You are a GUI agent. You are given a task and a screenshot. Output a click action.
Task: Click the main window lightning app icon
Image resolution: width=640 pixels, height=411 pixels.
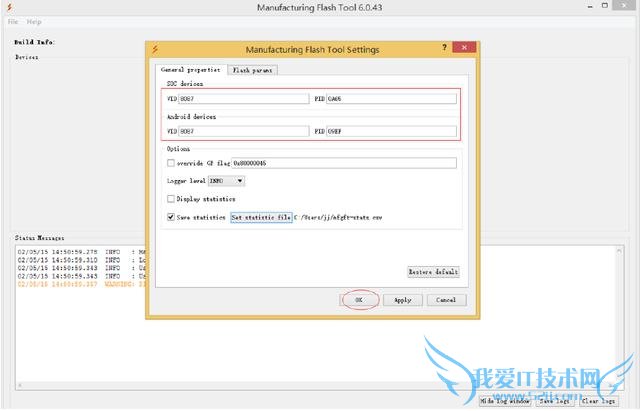pos(9,7)
